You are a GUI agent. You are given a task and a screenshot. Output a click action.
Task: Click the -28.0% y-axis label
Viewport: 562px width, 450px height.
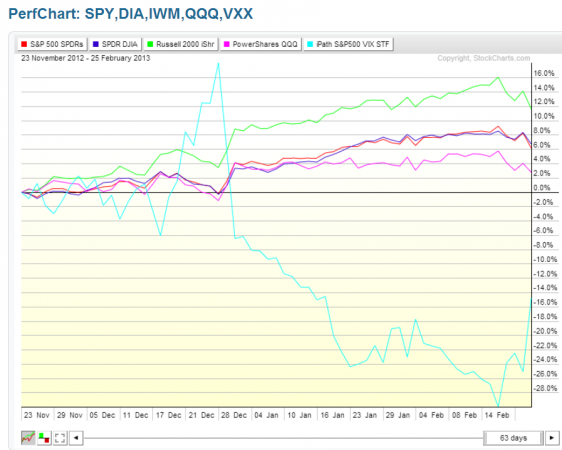point(545,388)
